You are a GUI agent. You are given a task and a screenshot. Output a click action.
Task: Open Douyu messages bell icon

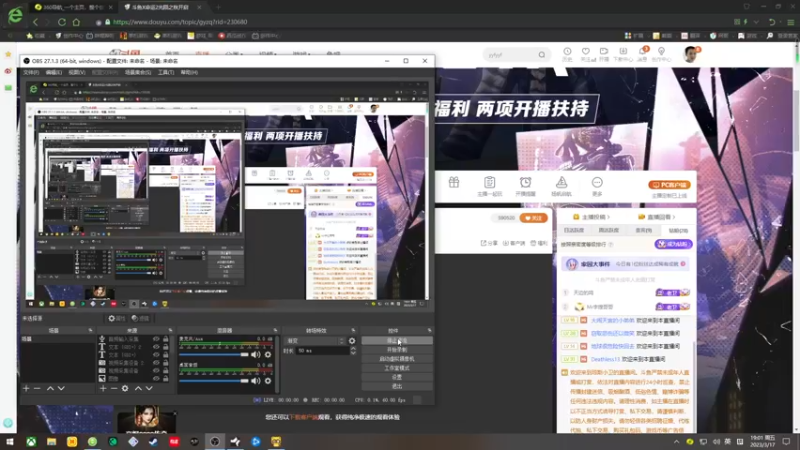tap(642, 52)
